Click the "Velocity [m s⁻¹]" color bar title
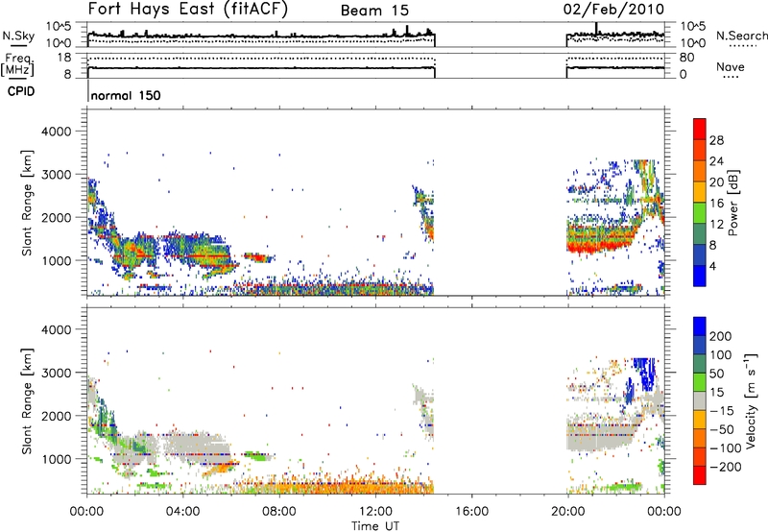The width and height of the screenshot is (768, 532). pyautogui.click(x=751, y=400)
